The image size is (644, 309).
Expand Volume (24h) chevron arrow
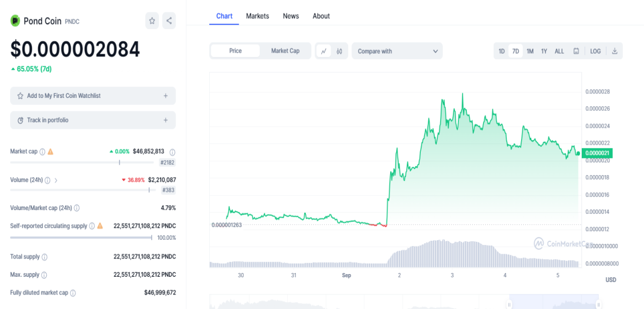(x=56, y=180)
